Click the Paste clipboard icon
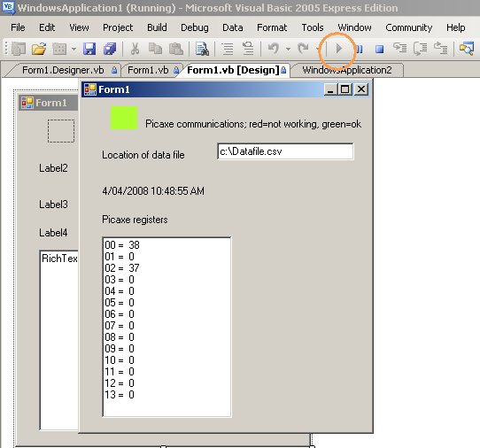The image size is (480, 448). (176, 49)
